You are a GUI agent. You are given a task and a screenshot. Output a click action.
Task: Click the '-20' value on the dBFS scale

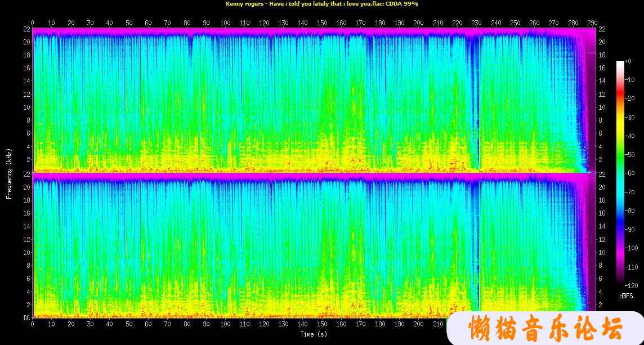click(x=630, y=98)
